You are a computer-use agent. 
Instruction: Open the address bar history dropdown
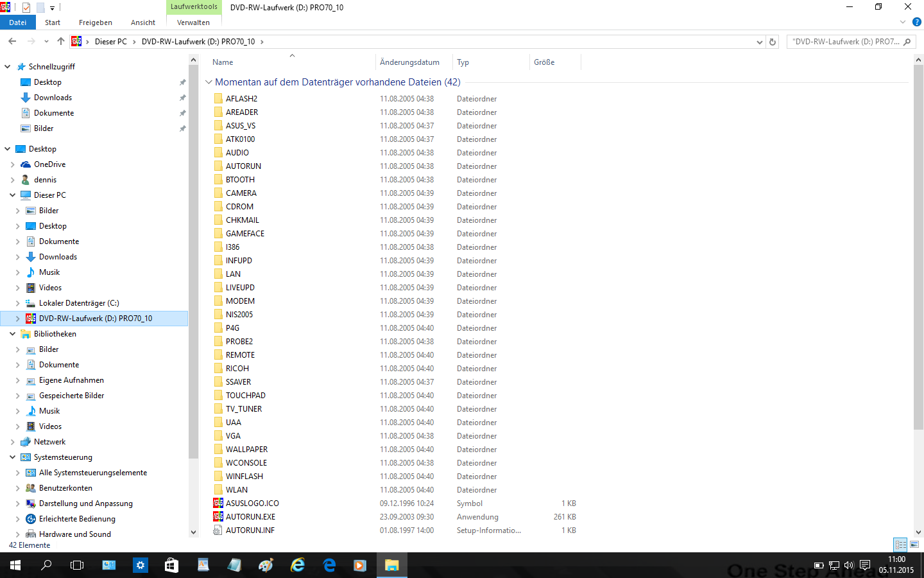coord(760,42)
